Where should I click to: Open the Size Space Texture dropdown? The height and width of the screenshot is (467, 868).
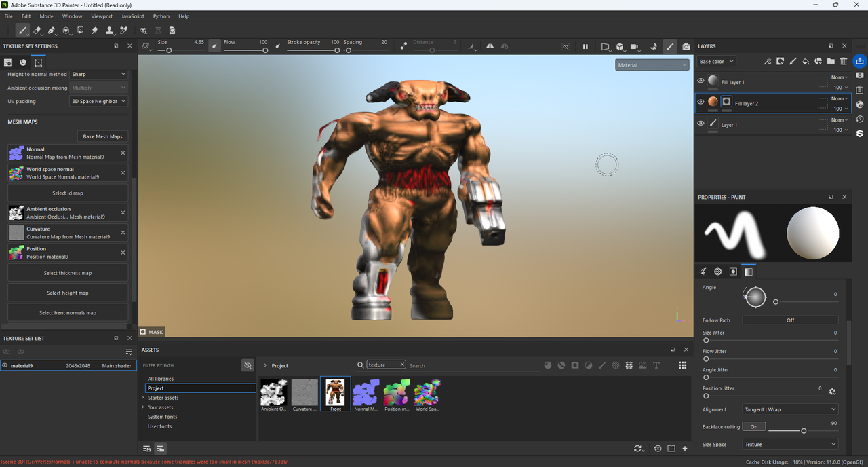(x=790, y=445)
